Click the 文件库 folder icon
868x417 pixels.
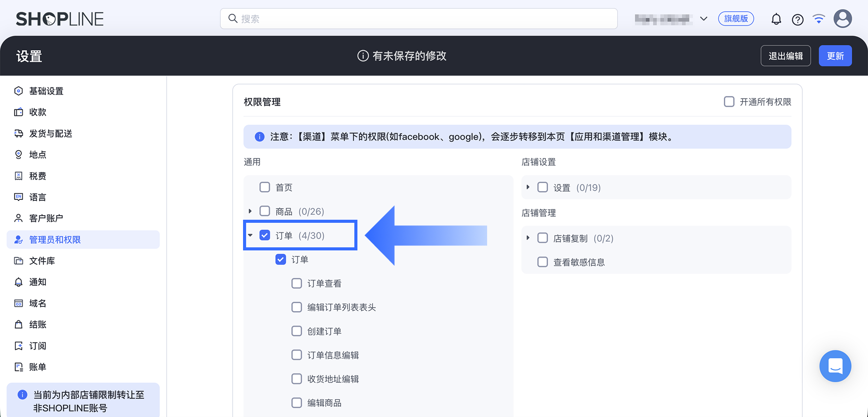[x=19, y=261]
